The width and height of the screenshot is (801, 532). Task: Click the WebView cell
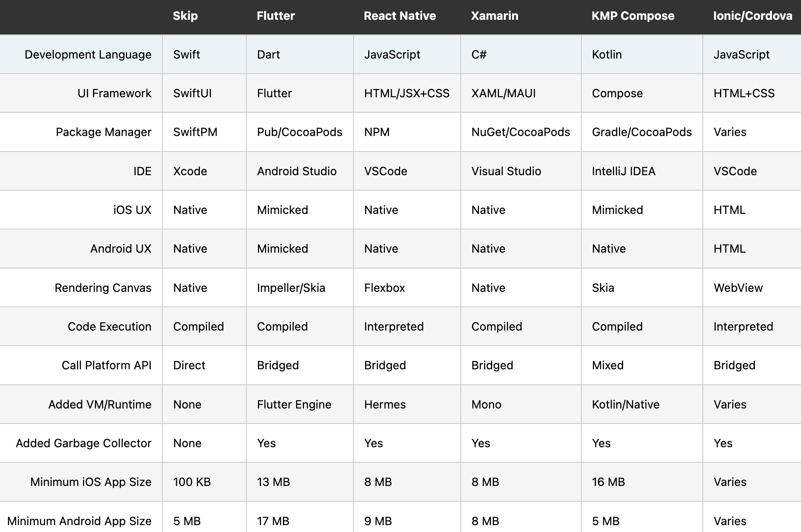pos(738,288)
